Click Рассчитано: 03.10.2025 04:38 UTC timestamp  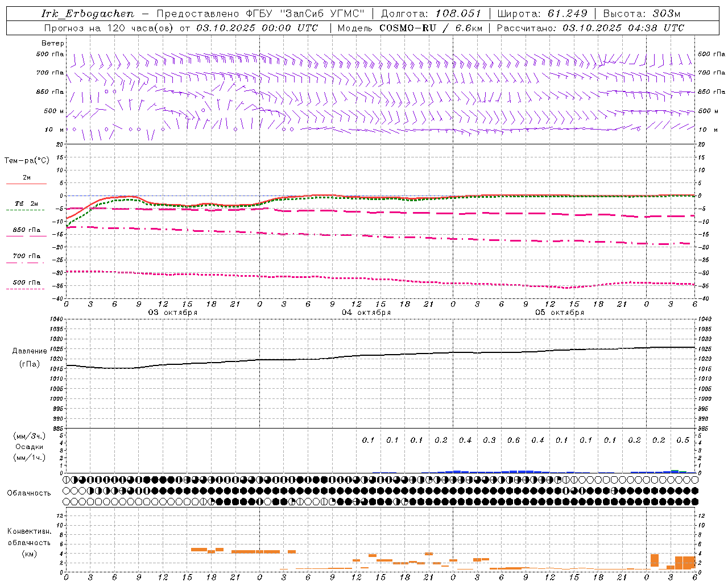(590, 28)
